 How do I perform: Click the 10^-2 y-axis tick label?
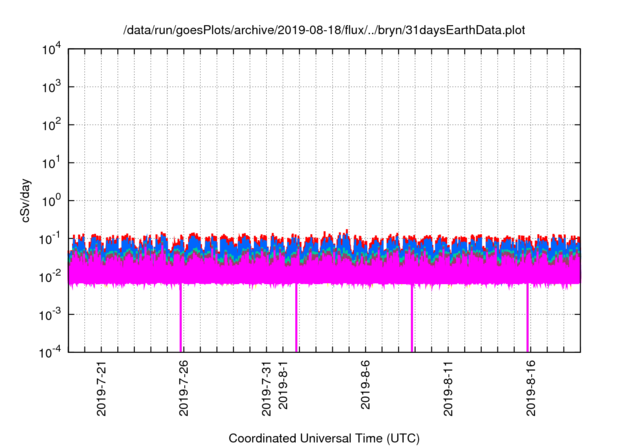click(50, 277)
